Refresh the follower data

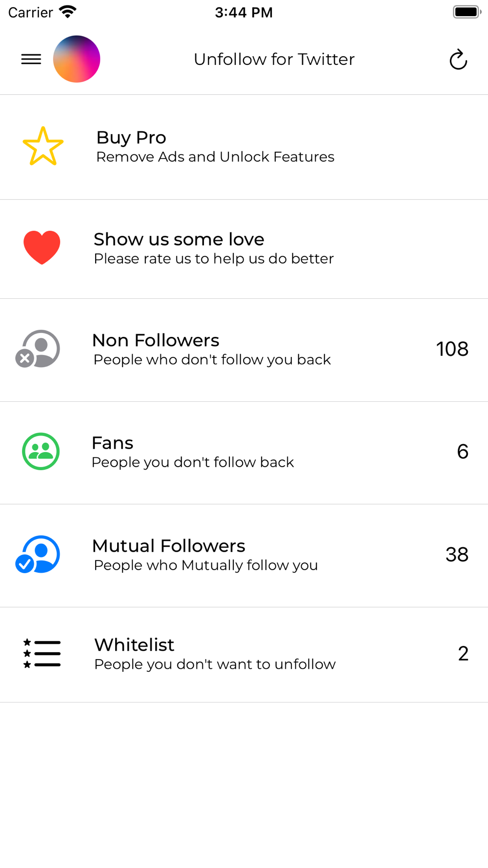point(458,60)
